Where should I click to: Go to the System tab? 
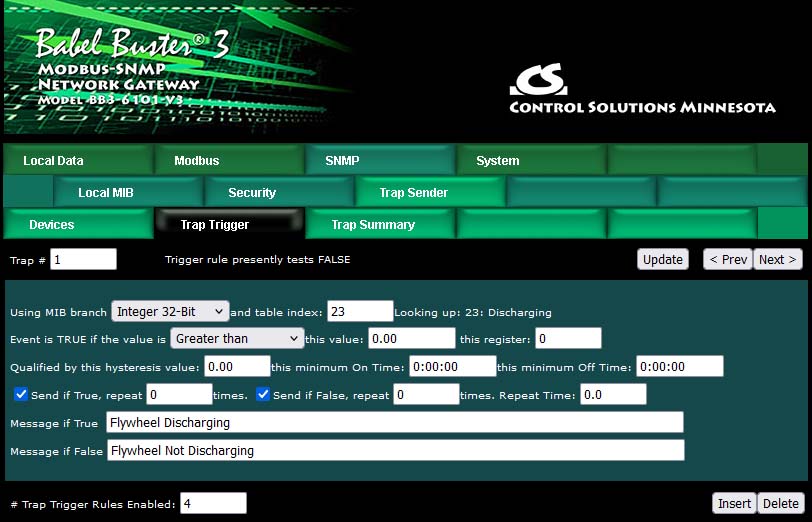497,160
